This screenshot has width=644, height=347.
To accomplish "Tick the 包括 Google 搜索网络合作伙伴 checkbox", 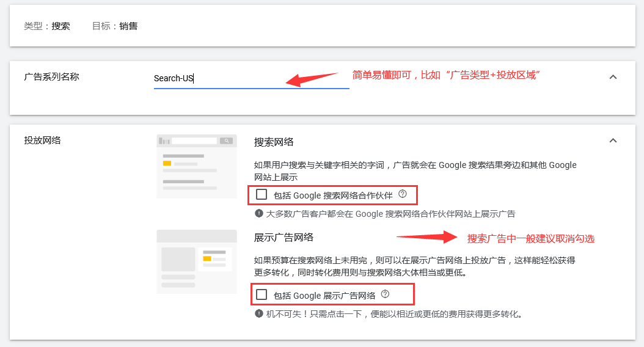I will pos(262,194).
